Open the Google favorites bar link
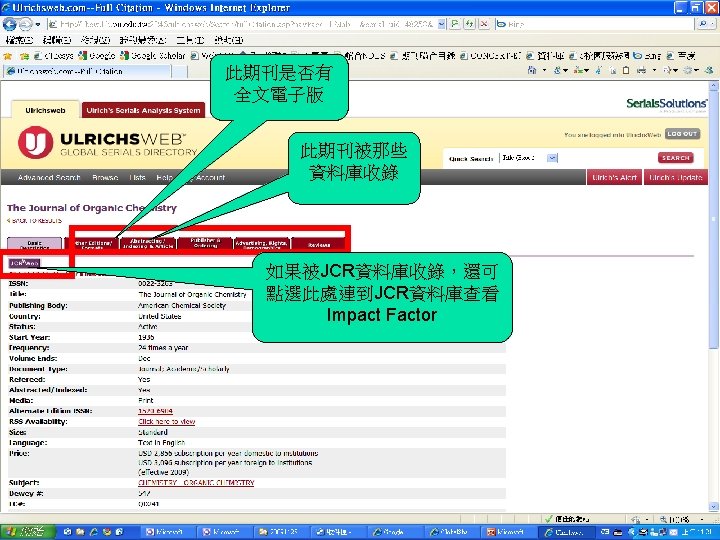The image size is (720, 540). (x=96, y=56)
